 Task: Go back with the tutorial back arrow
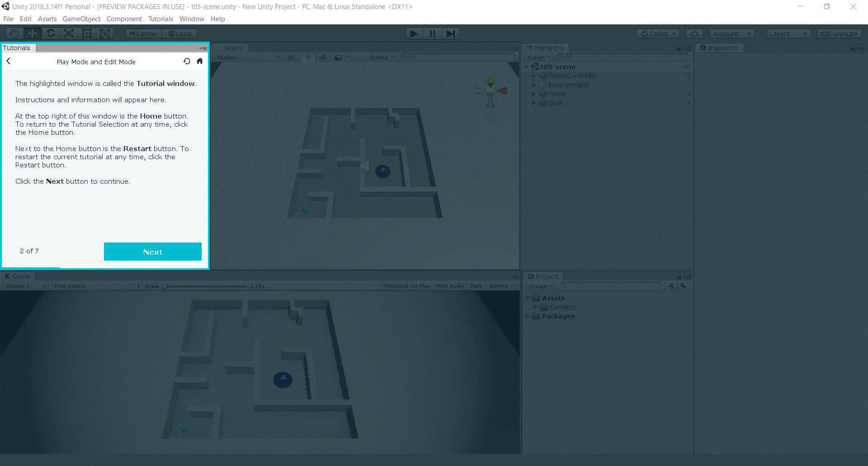(9, 61)
